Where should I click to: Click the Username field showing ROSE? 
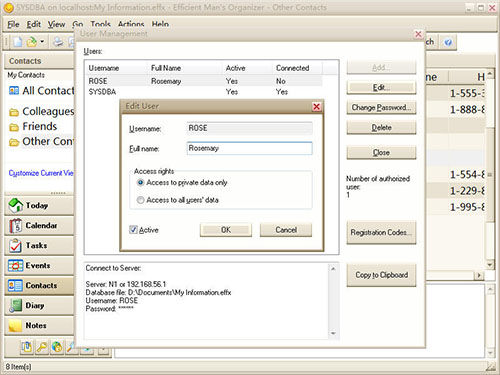pyautogui.click(x=249, y=128)
